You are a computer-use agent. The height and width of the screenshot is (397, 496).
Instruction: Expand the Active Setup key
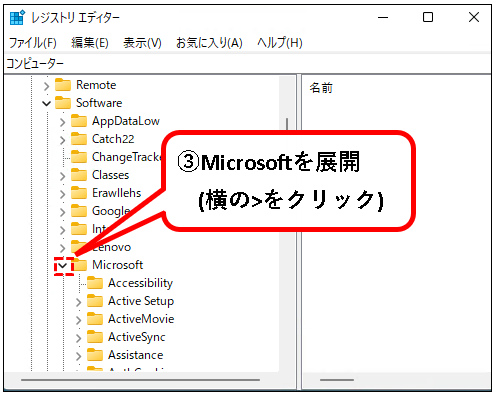click(78, 302)
